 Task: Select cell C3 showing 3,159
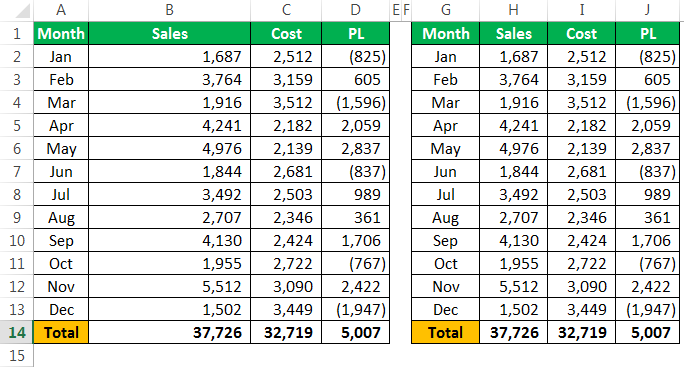pos(286,79)
